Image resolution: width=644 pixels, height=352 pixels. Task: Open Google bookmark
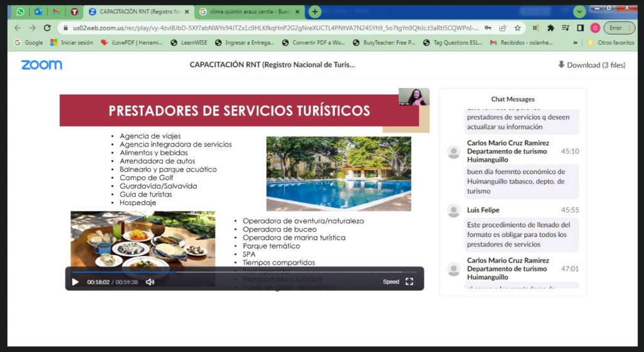[29, 42]
